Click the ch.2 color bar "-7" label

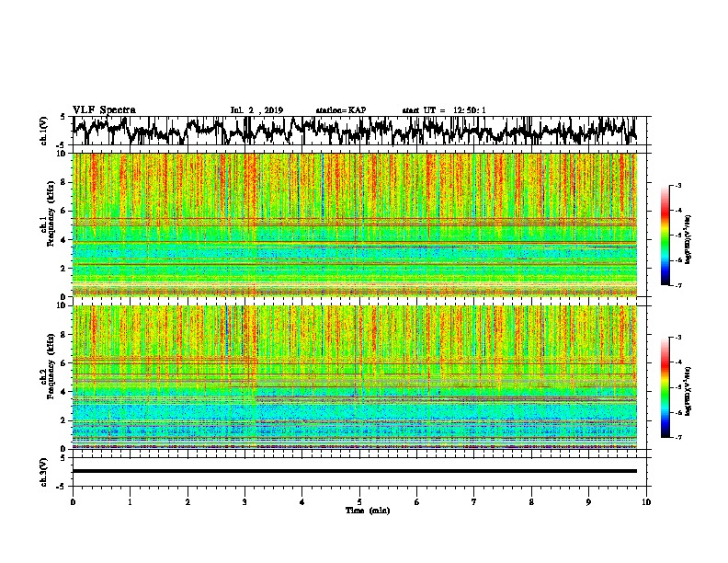677,438
